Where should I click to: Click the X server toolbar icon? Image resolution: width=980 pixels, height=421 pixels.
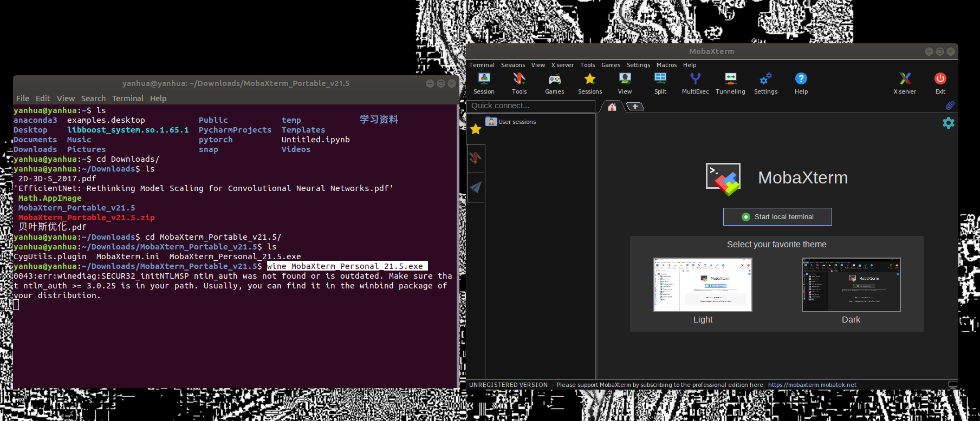tap(905, 83)
